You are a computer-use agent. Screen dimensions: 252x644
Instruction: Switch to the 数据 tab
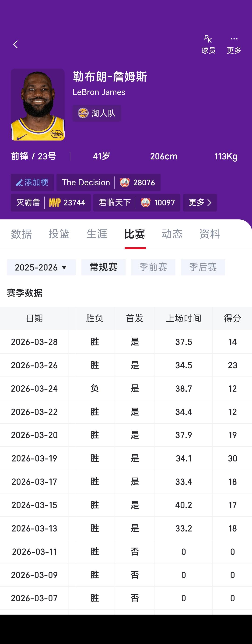[21, 234]
